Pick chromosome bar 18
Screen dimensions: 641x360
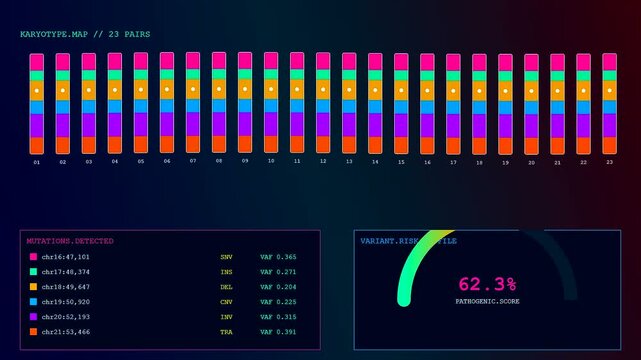pos(479,104)
